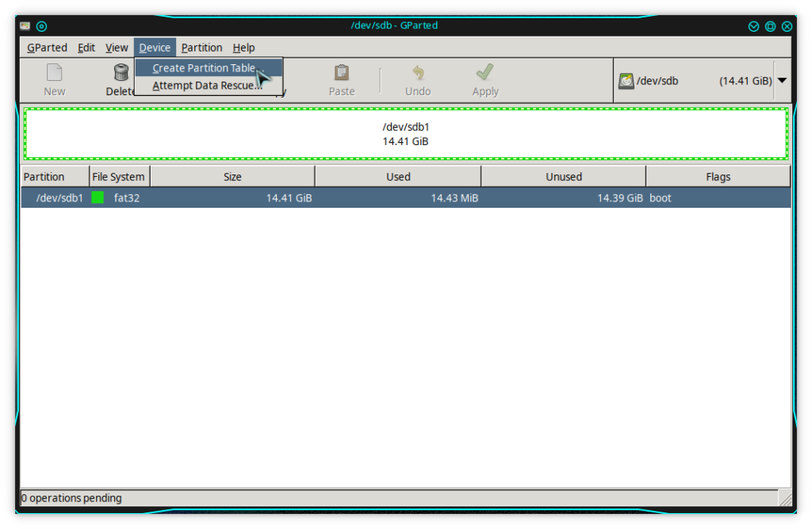
Task: Click the Size column header
Action: pos(232,177)
